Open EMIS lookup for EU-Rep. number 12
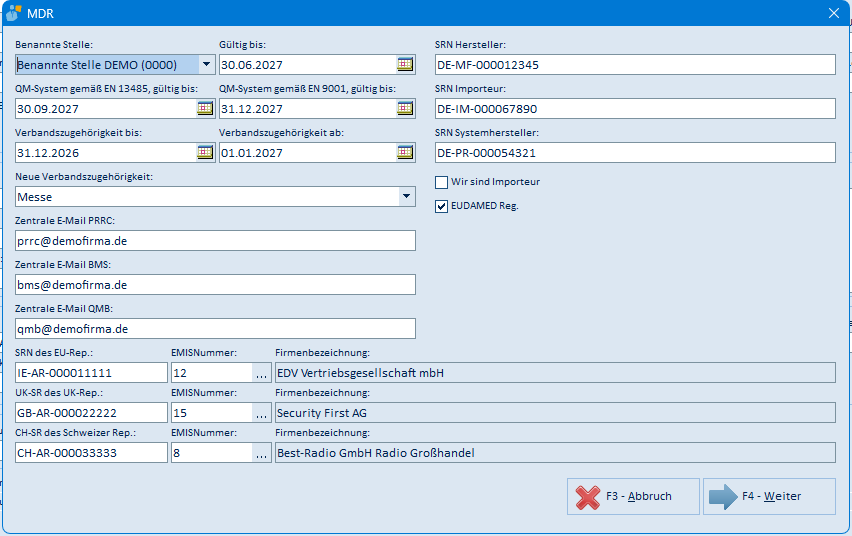 (261, 373)
